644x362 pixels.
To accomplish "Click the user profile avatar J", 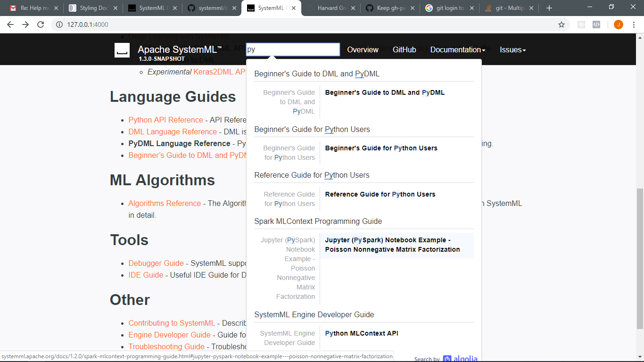I will coord(619,25).
